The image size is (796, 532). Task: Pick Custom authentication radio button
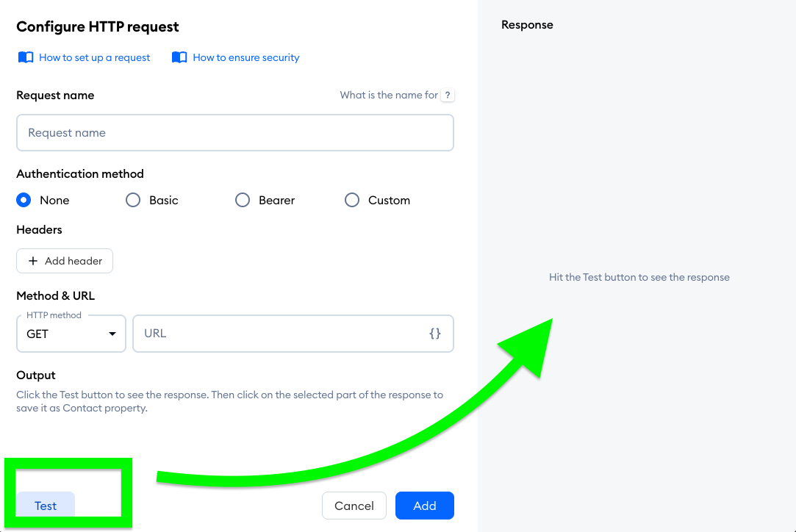(x=352, y=200)
